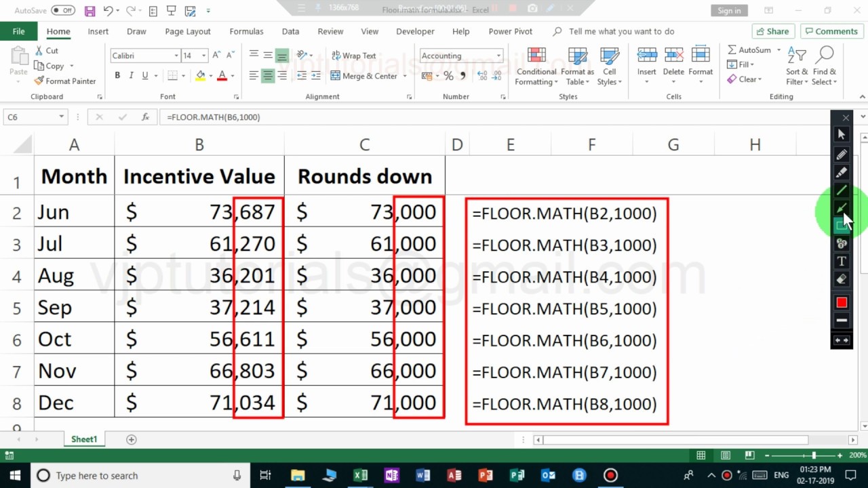
Task: Click the red Font Color icon
Action: 222,76
